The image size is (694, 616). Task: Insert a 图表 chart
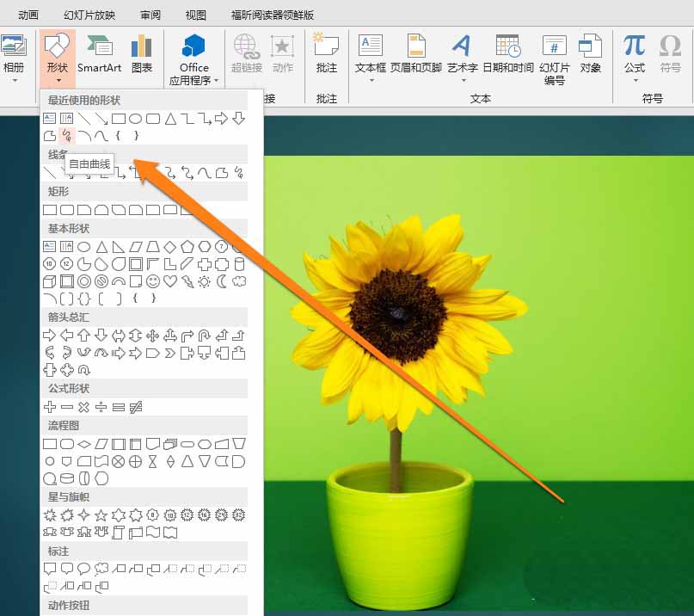[142, 54]
